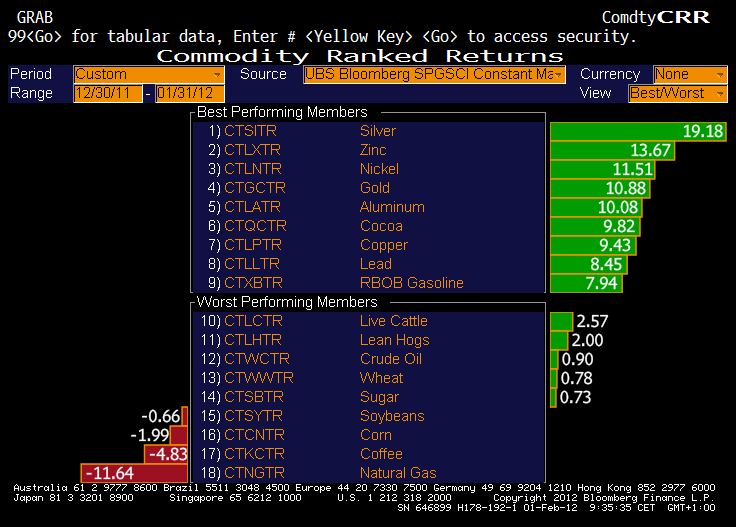
Task: Click the RBOB Gasoline commodity name
Action: (412, 283)
